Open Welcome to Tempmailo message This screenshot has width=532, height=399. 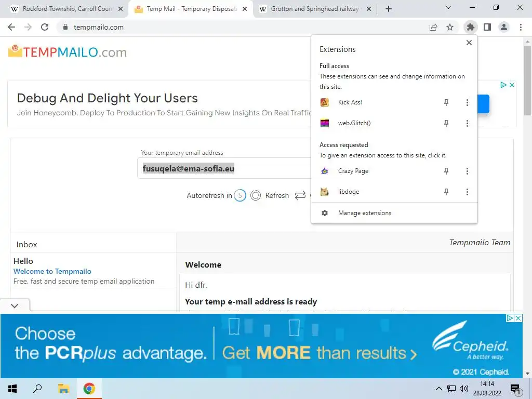click(52, 271)
